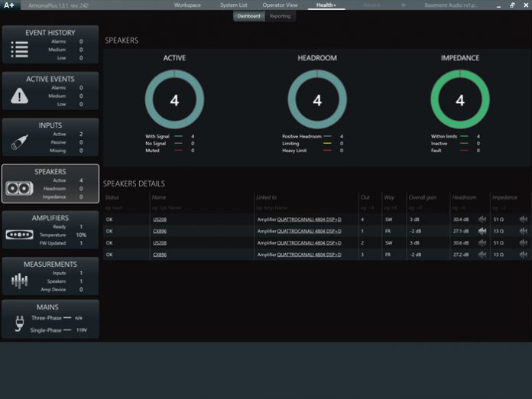Click headroom graph icon beside 30.4 dB
The height and width of the screenshot is (399, 532).
(482, 219)
